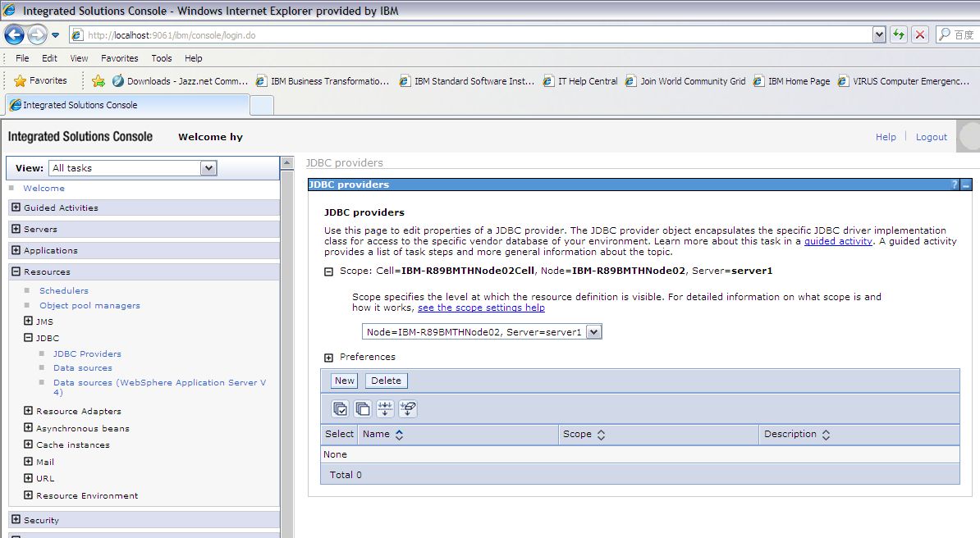The height and width of the screenshot is (538, 980).
Task: Expand the Cache instances node
Action: 28,445
